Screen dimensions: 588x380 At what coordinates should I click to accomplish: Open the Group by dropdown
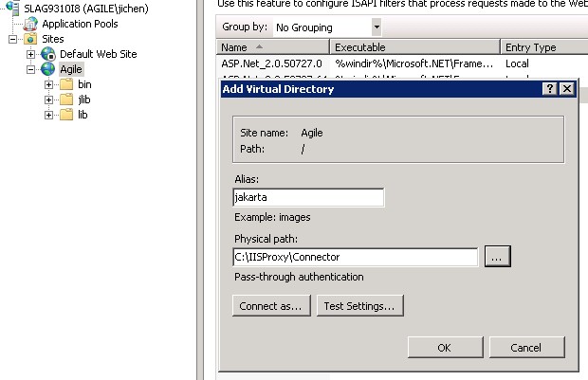pyautogui.click(x=377, y=27)
